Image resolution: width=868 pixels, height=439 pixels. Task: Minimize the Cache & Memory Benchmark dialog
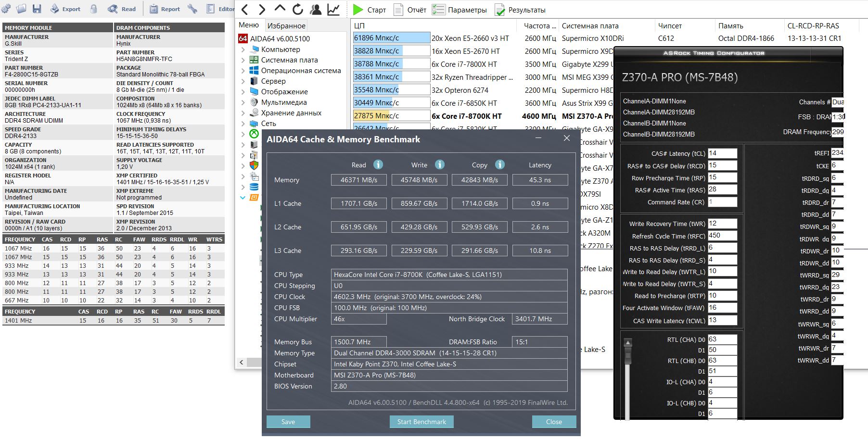[x=538, y=138]
